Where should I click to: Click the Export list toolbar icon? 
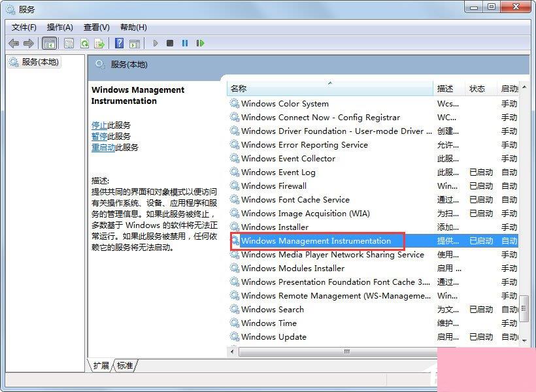click(99, 43)
